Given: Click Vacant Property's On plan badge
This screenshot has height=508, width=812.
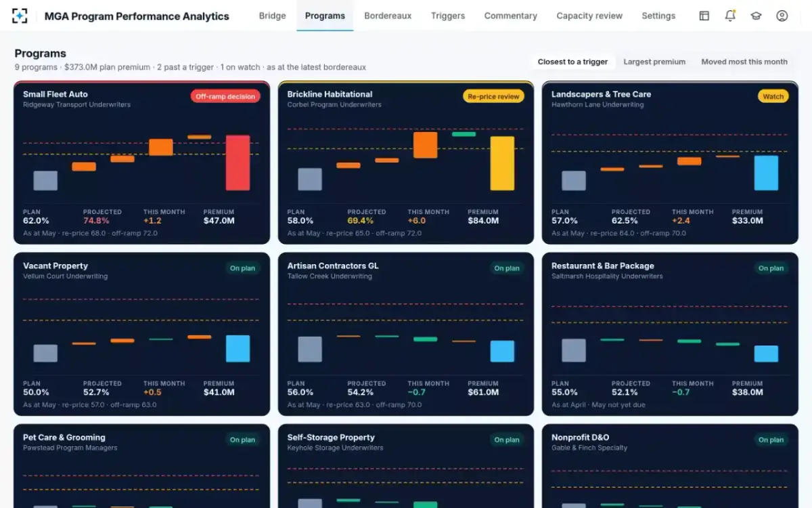Looking at the screenshot, I should click(x=242, y=268).
